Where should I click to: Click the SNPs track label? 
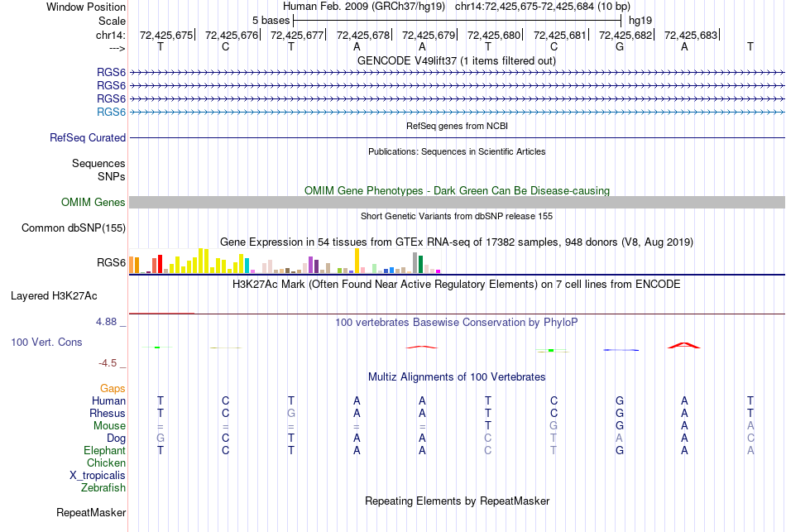point(112,176)
